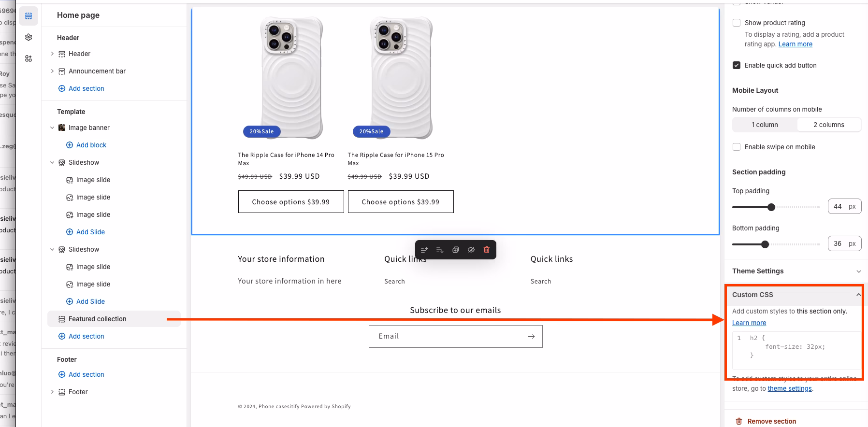
Task: Click Add section under Template
Action: 86,336
